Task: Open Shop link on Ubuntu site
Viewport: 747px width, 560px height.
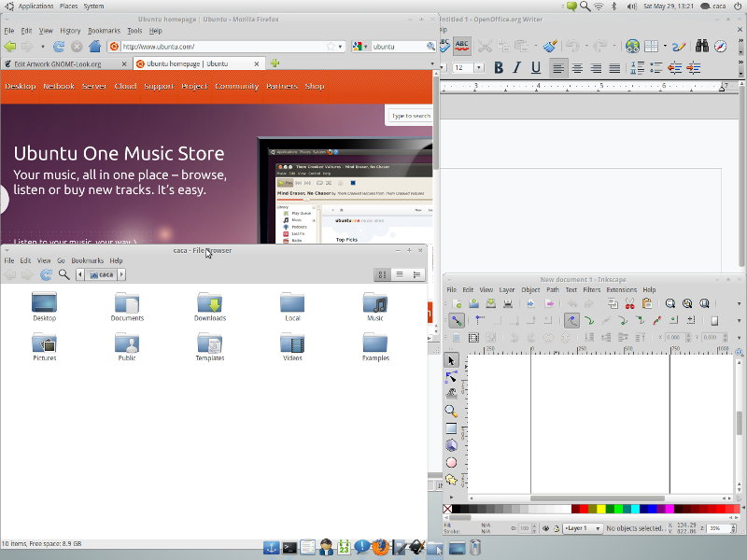Action: click(315, 86)
